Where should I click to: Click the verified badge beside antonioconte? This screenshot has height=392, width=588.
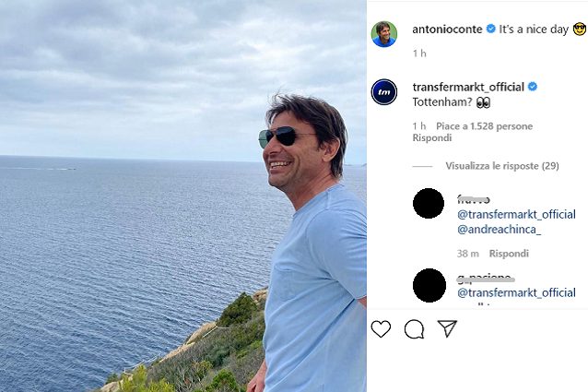[x=490, y=30]
